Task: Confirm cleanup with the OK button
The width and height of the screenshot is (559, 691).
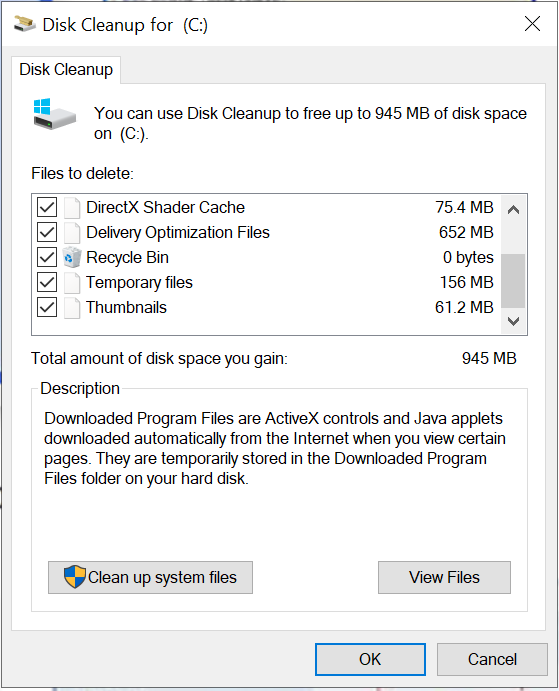Action: tap(370, 659)
